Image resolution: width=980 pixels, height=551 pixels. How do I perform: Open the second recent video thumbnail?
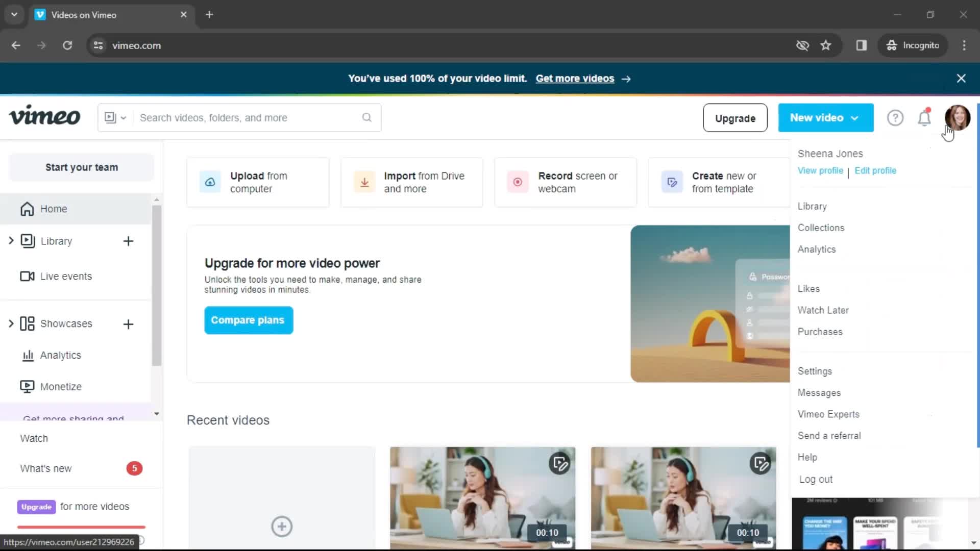482,497
